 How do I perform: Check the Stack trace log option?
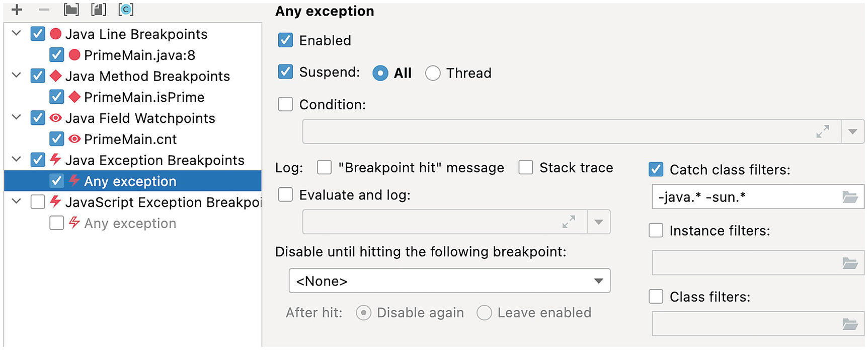point(526,167)
